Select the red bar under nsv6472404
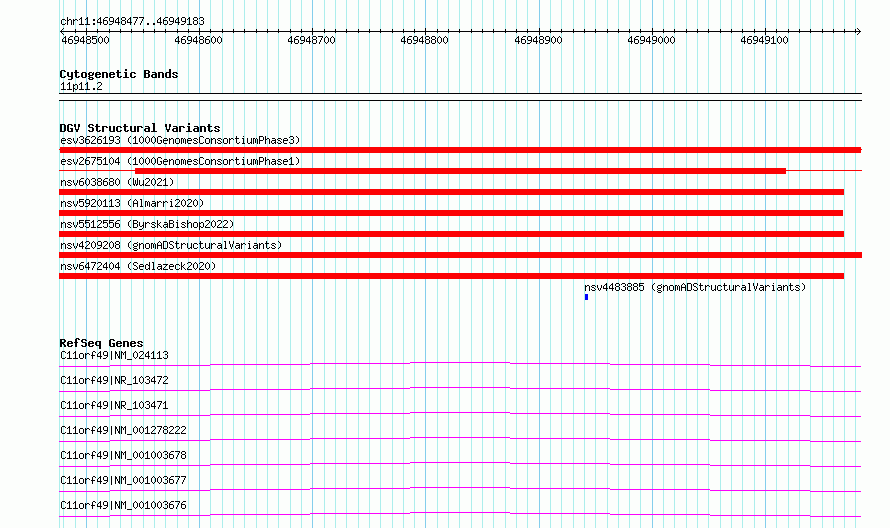The image size is (890, 528). coord(451,276)
